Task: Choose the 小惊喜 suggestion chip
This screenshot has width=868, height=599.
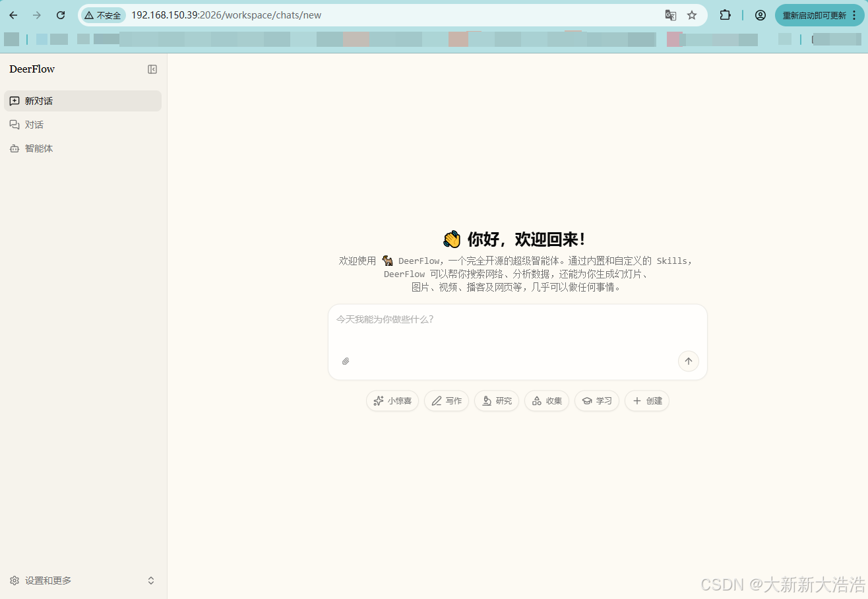Action: tap(392, 400)
